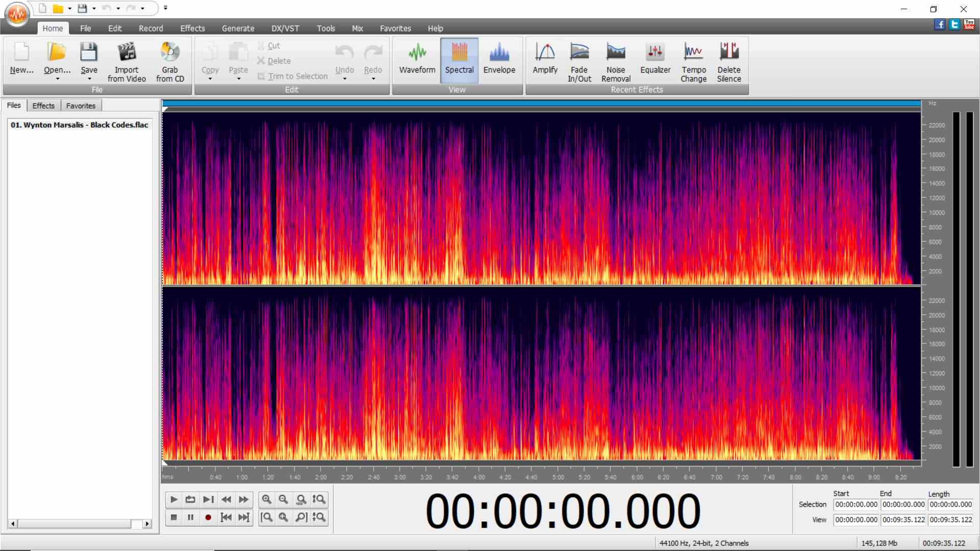Click zoom to 100% magnifier icon
This screenshot has width=980, height=551.
301,499
